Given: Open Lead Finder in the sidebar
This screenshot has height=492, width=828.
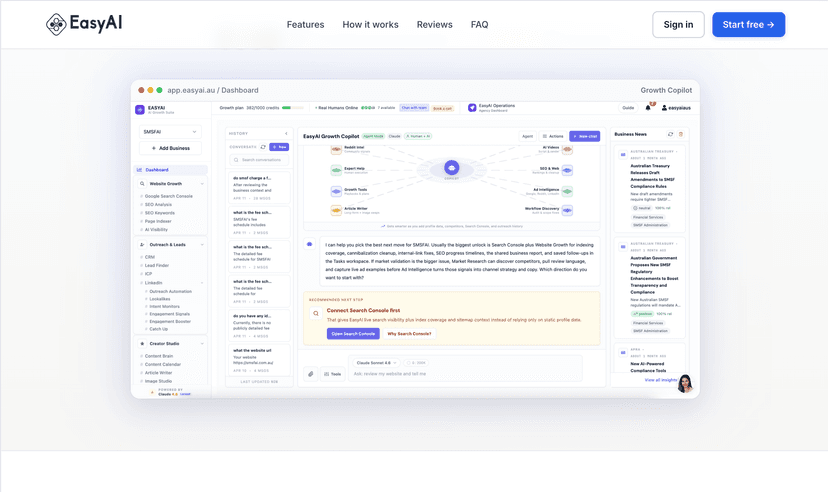Looking at the screenshot, I should click(x=157, y=266).
